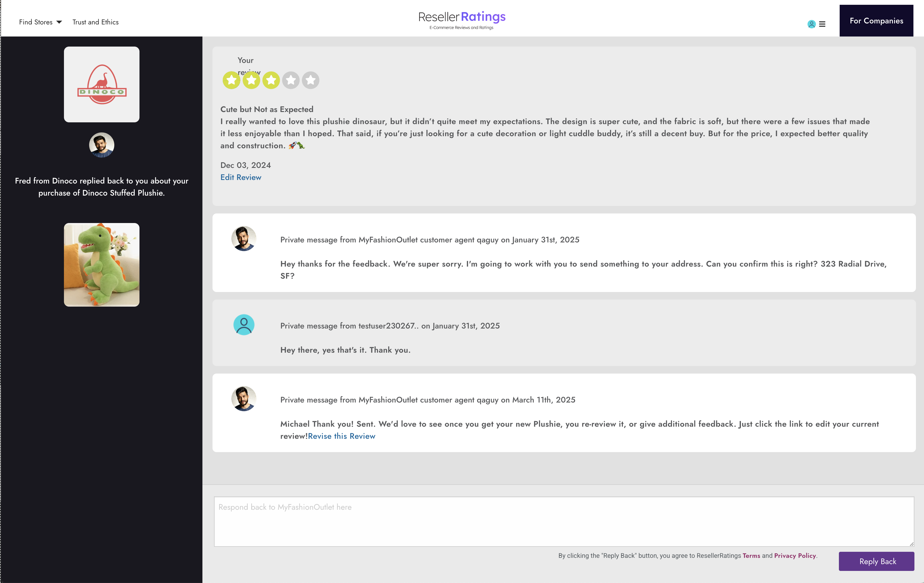Select the fourth review star
Image resolution: width=924 pixels, height=583 pixels.
(x=291, y=80)
